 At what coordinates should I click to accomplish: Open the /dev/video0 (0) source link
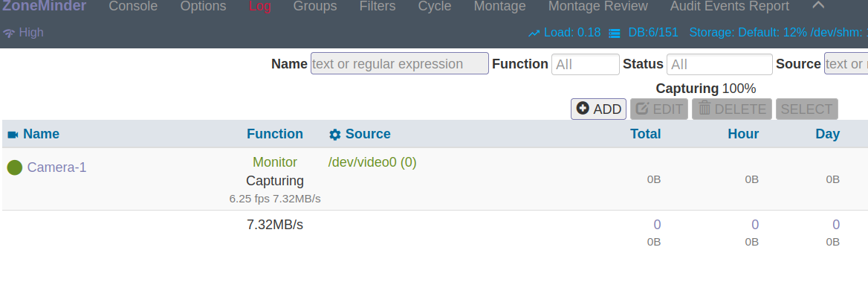372,162
